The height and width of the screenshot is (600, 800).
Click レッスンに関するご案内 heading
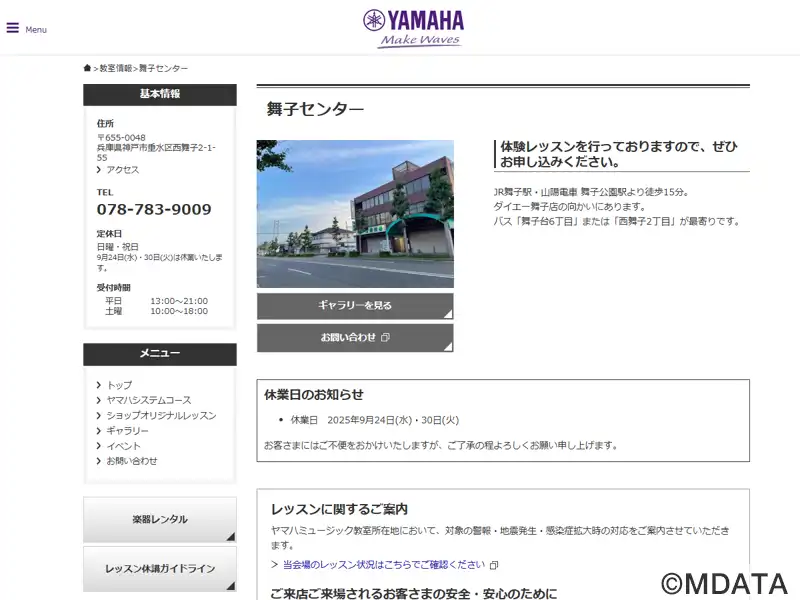pyautogui.click(x=339, y=509)
